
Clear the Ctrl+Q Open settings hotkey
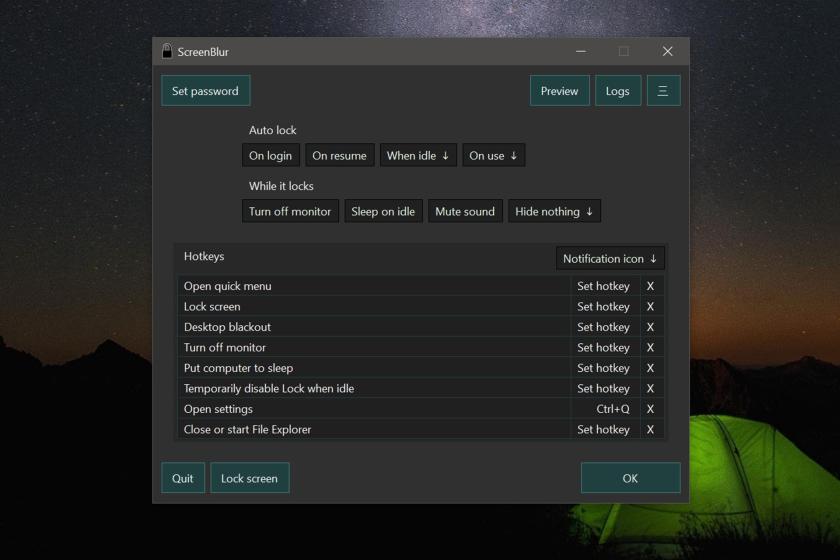(650, 409)
